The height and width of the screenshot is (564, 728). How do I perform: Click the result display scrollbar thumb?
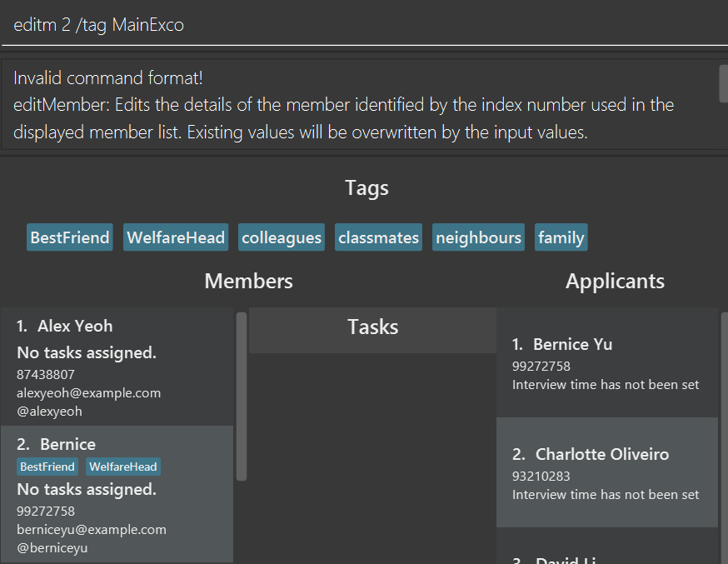(x=723, y=83)
